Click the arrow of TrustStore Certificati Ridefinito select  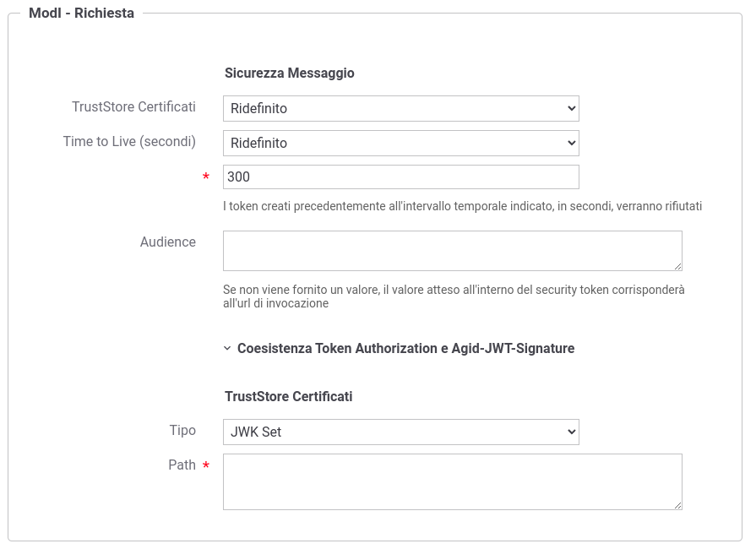571,108
